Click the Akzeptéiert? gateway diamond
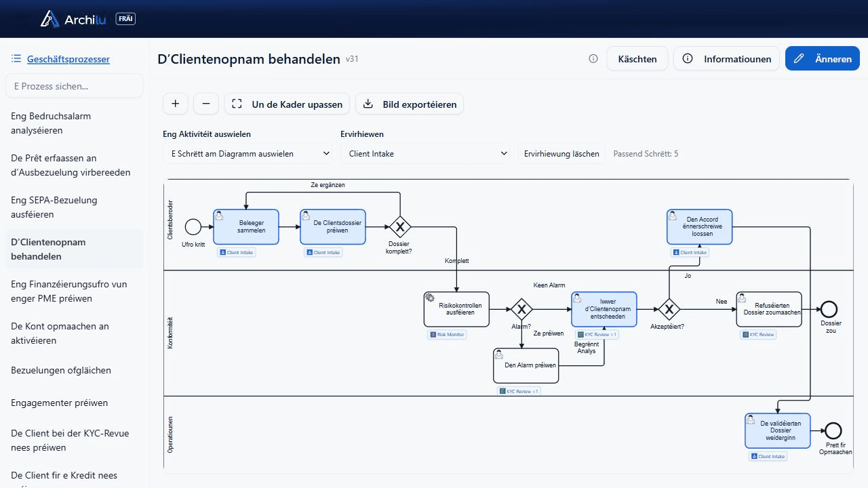This screenshot has height=488, width=868. point(669,310)
